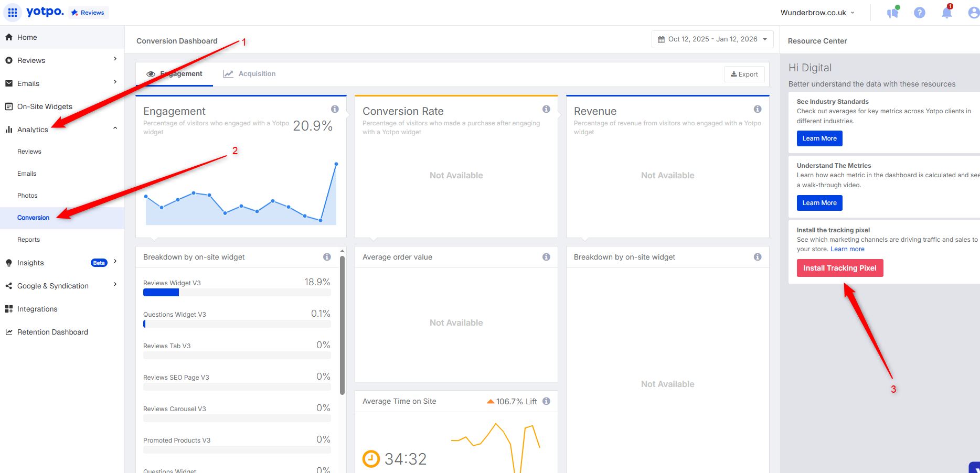Click the Export button
This screenshot has width=980, height=473.
coord(744,74)
